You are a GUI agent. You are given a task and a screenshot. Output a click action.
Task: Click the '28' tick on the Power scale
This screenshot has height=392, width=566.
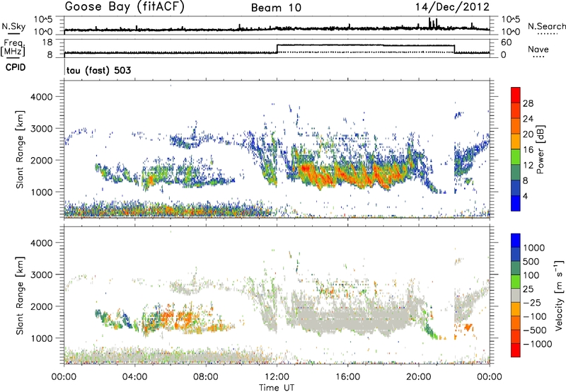(x=528, y=103)
